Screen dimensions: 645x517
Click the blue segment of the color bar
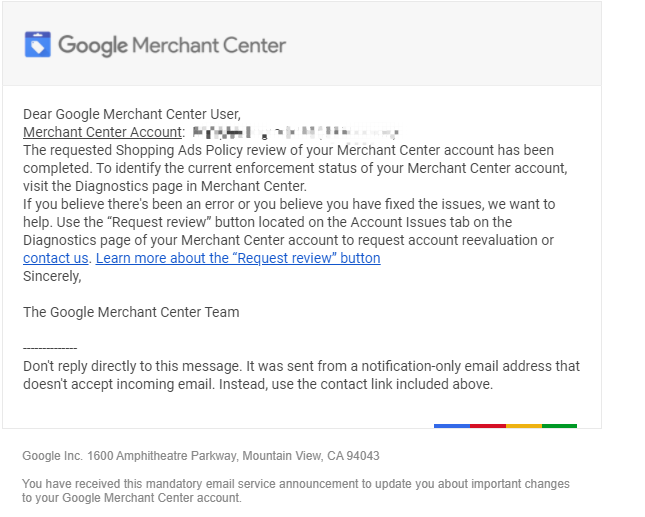[x=451, y=426]
